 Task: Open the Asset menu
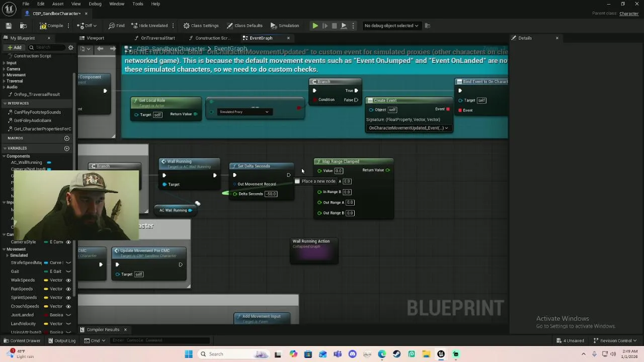[58, 4]
